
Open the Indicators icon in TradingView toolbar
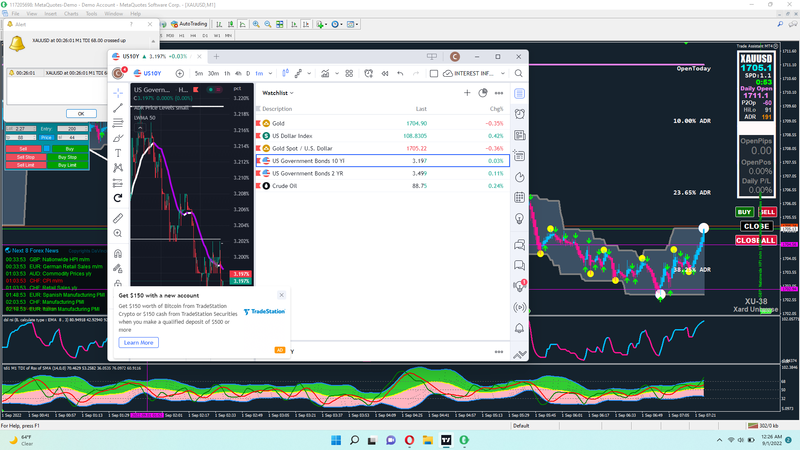(x=325, y=73)
